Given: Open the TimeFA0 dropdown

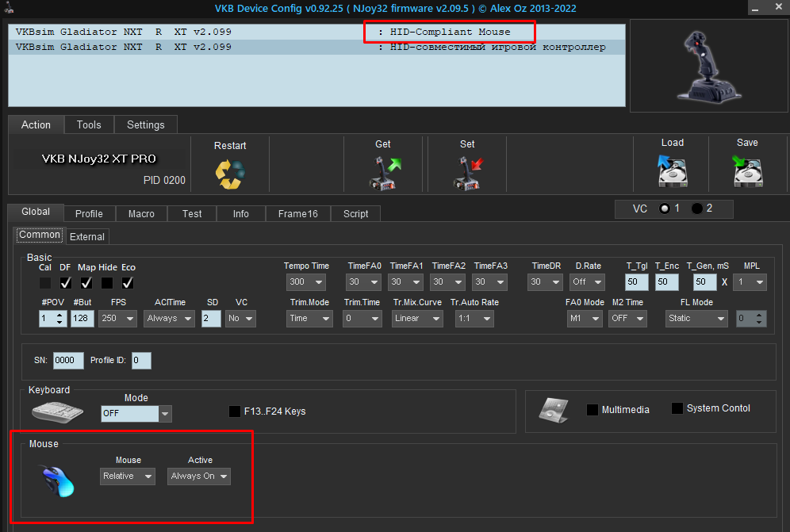Looking at the screenshot, I should point(363,282).
